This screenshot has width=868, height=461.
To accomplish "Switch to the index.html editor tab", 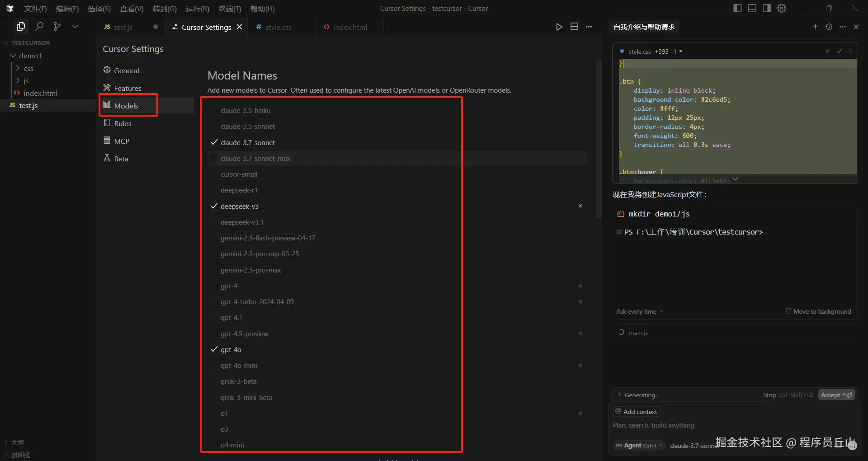I will 349,27.
